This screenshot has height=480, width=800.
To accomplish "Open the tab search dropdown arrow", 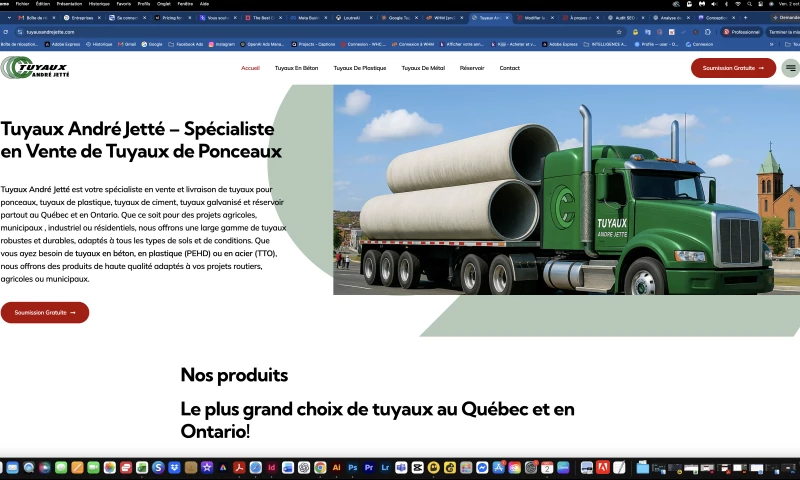I will (9, 17).
